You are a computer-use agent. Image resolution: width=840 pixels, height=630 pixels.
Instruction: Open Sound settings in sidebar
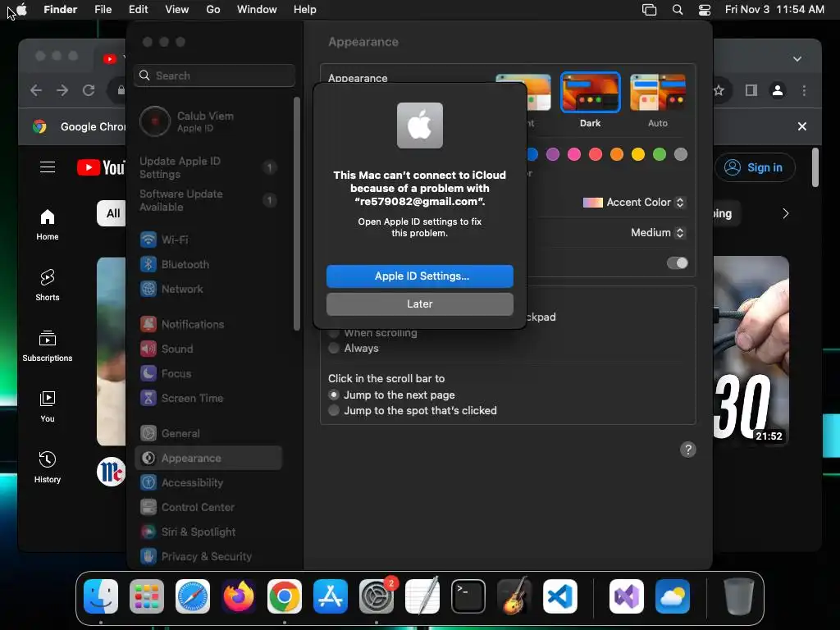coord(209,349)
